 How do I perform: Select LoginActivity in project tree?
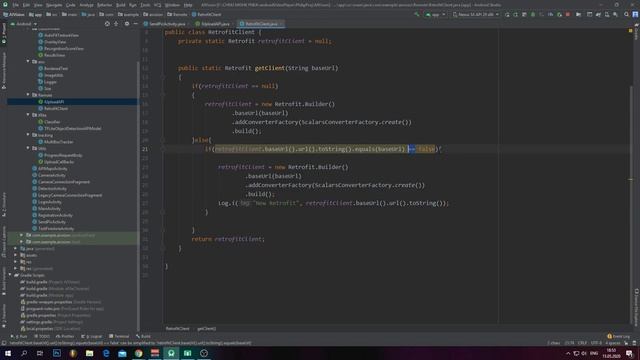[50, 202]
